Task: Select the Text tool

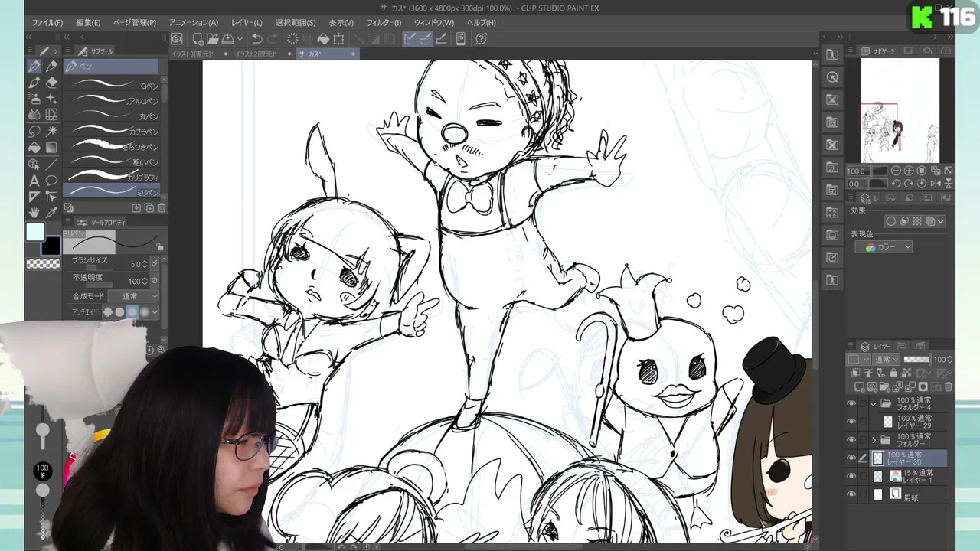Action: click(x=34, y=181)
